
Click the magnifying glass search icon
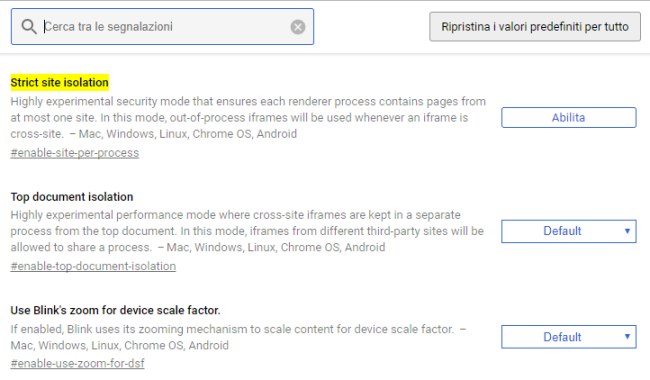(29, 27)
